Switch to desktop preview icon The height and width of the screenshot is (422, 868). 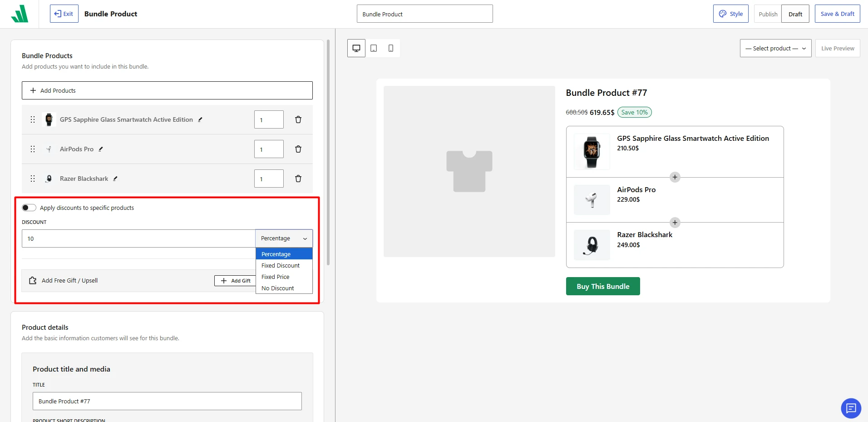click(x=356, y=48)
